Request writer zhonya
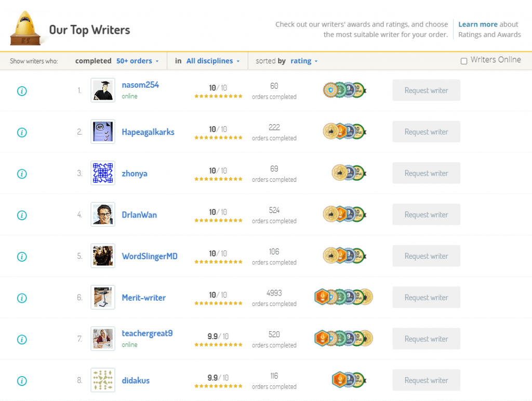 [426, 173]
